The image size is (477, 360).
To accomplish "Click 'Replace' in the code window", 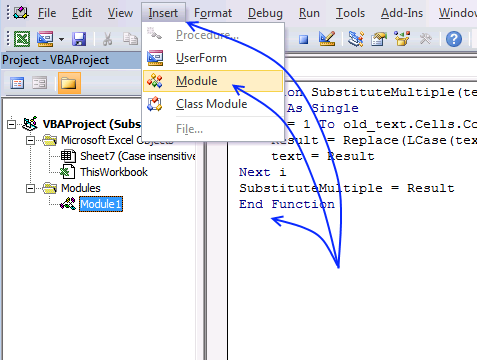I will click(x=371, y=140).
